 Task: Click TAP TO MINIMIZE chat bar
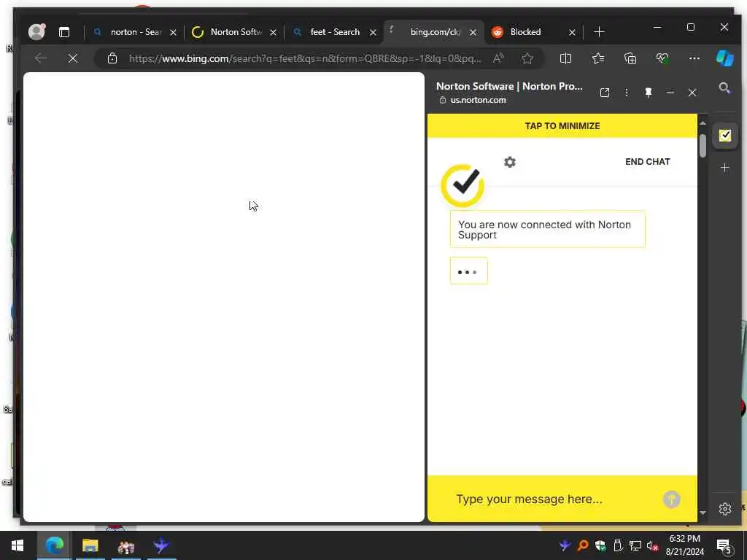click(x=562, y=125)
